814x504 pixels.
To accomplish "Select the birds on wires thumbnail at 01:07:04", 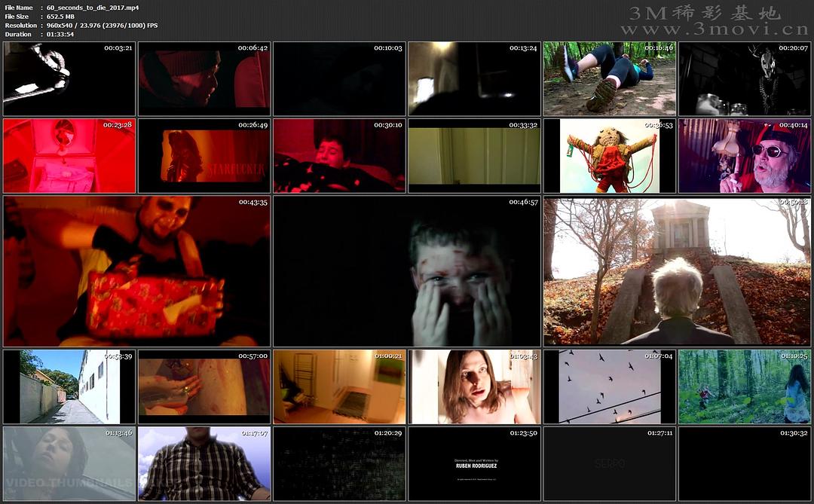I will point(610,386).
